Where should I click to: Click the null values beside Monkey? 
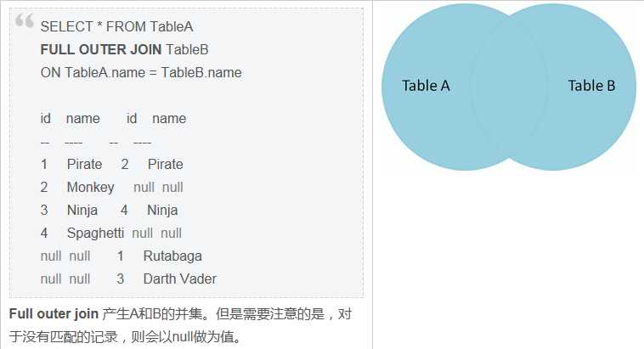158,187
